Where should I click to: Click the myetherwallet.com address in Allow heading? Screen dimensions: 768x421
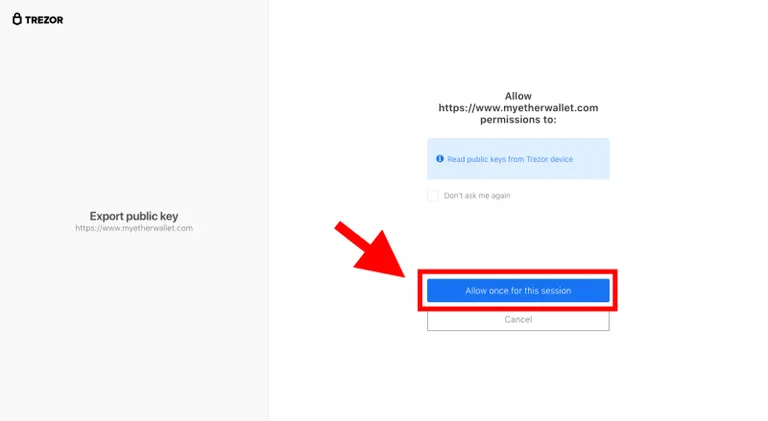[x=518, y=108]
